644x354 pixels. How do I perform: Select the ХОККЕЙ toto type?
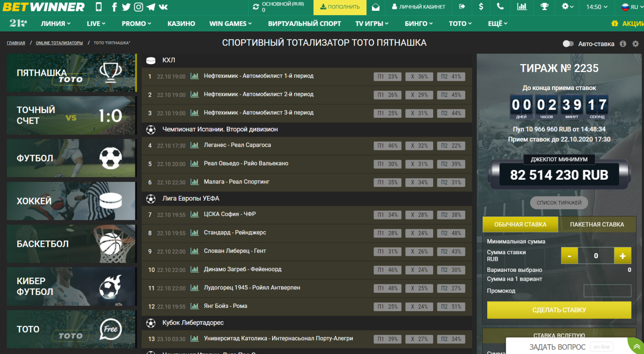[71, 201]
